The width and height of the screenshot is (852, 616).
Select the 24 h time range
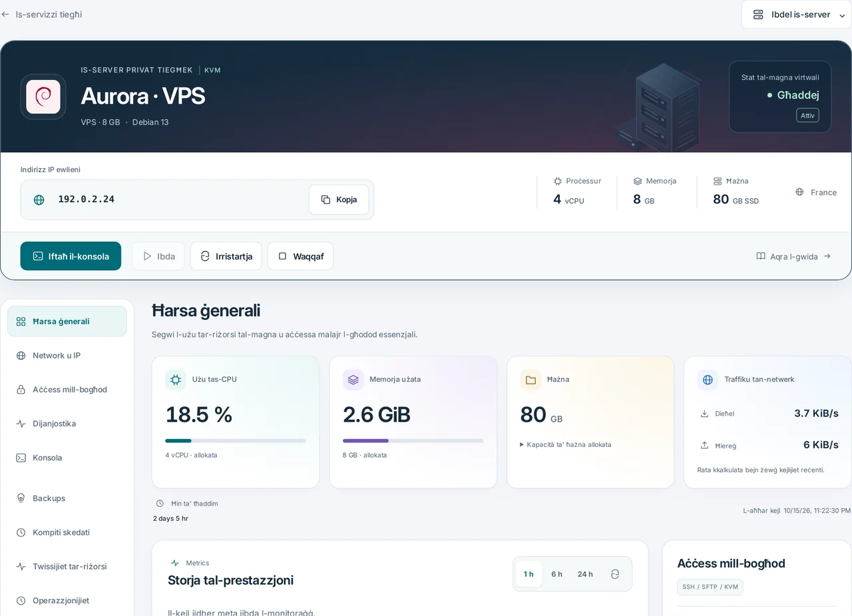coord(585,574)
